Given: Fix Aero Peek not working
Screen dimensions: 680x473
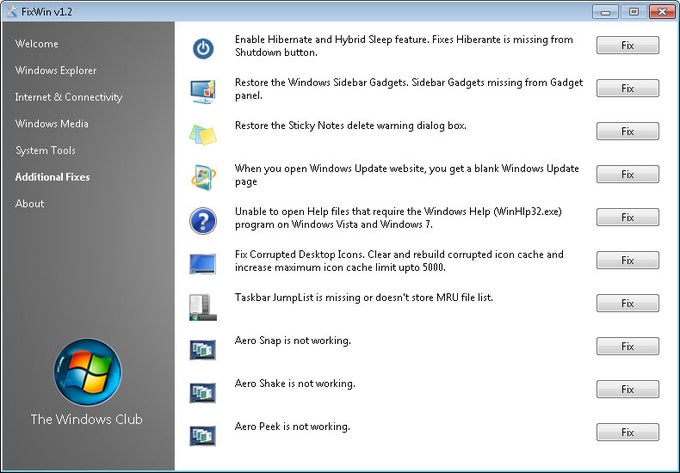Looking at the screenshot, I should pyautogui.click(x=628, y=432).
